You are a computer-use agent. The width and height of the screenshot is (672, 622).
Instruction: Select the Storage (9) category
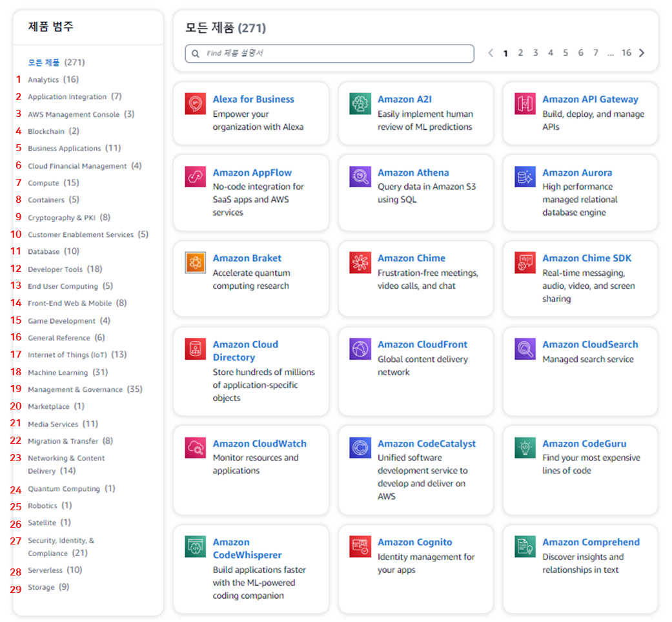[x=48, y=587]
